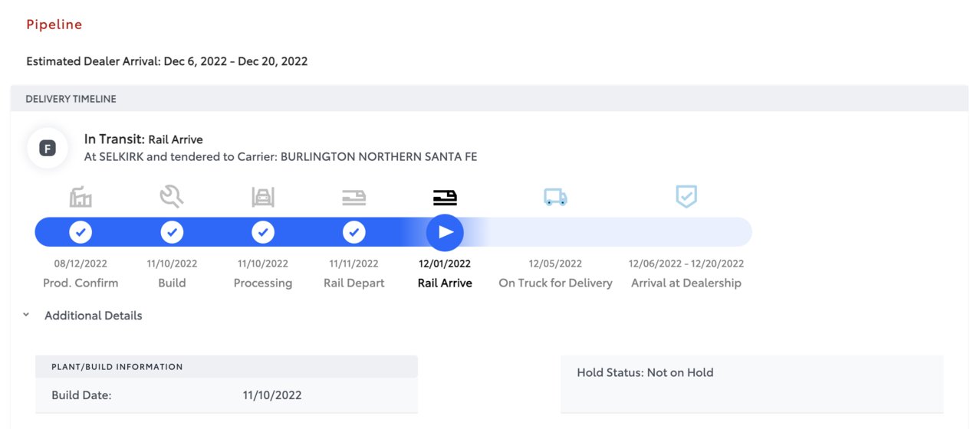Click the Rail Depart checkmark marker
980x429 pixels.
click(354, 231)
